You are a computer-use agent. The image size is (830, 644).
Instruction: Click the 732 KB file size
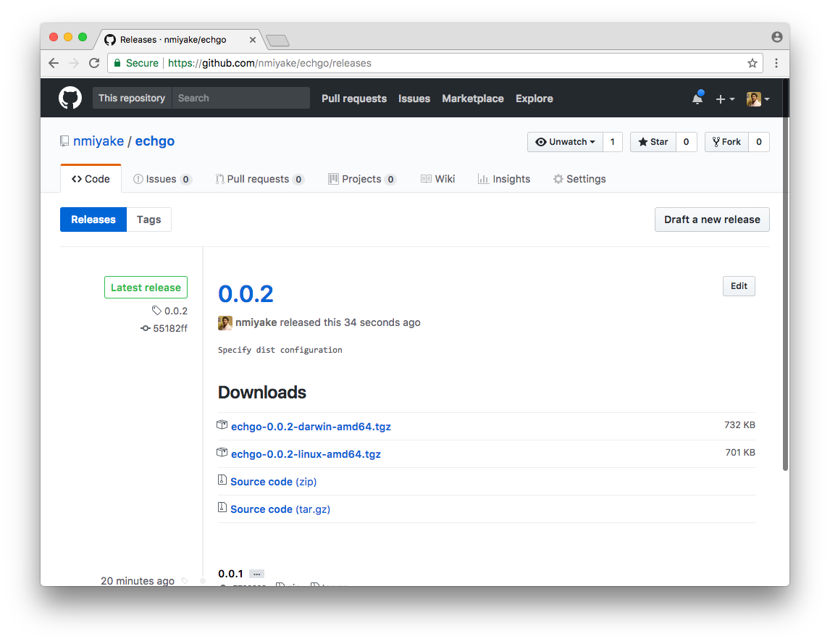pos(739,425)
